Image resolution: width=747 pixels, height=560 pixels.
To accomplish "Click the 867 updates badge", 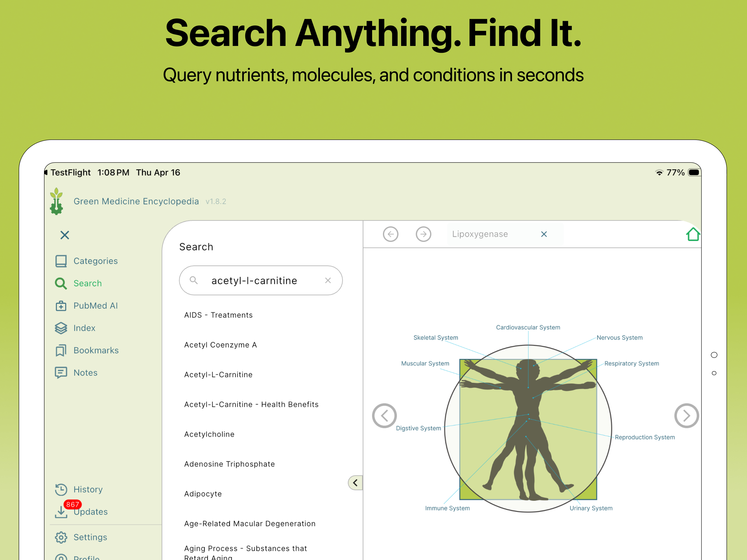I will (73, 504).
